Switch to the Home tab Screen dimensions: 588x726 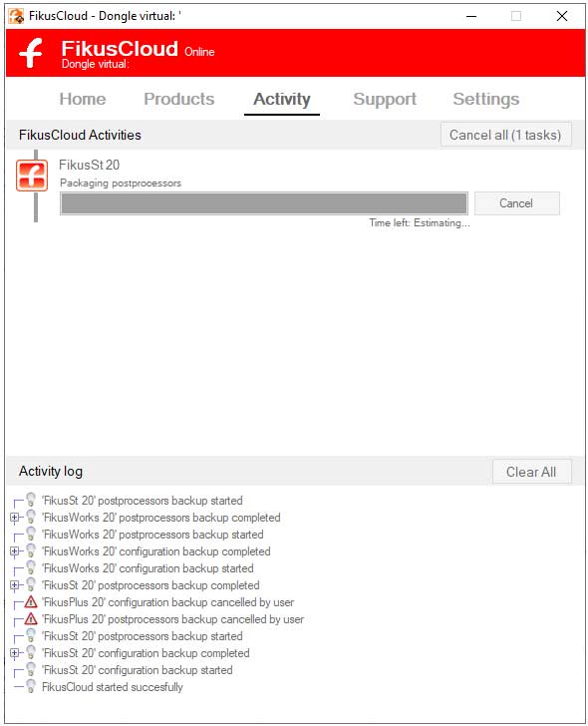click(83, 99)
